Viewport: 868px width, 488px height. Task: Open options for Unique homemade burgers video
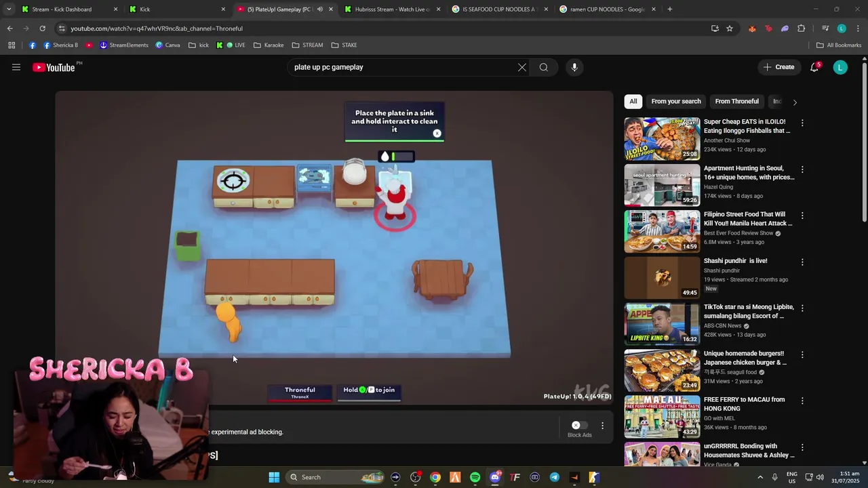point(802,354)
